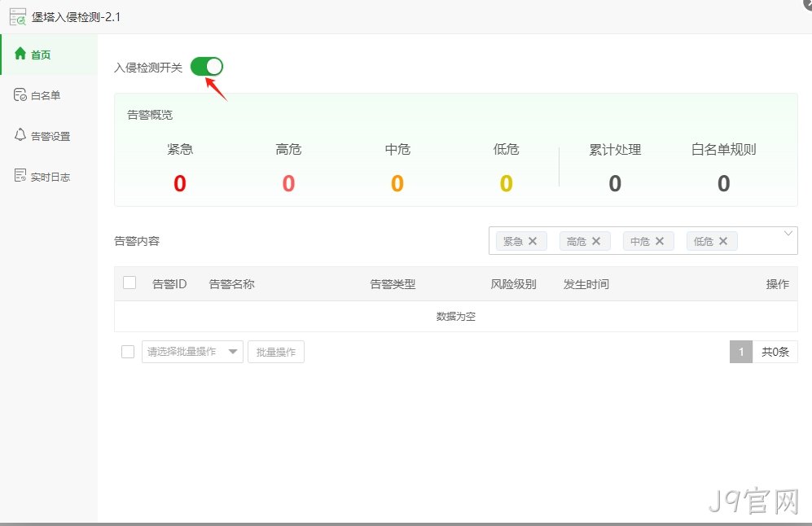Click the 中危 alert count
Screen dimensions: 812x526
(397, 183)
